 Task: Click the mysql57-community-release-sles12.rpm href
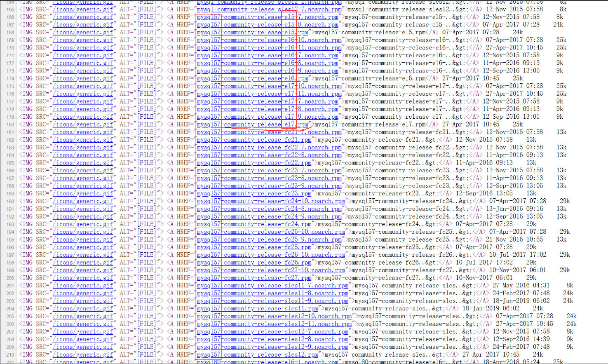point(257,355)
